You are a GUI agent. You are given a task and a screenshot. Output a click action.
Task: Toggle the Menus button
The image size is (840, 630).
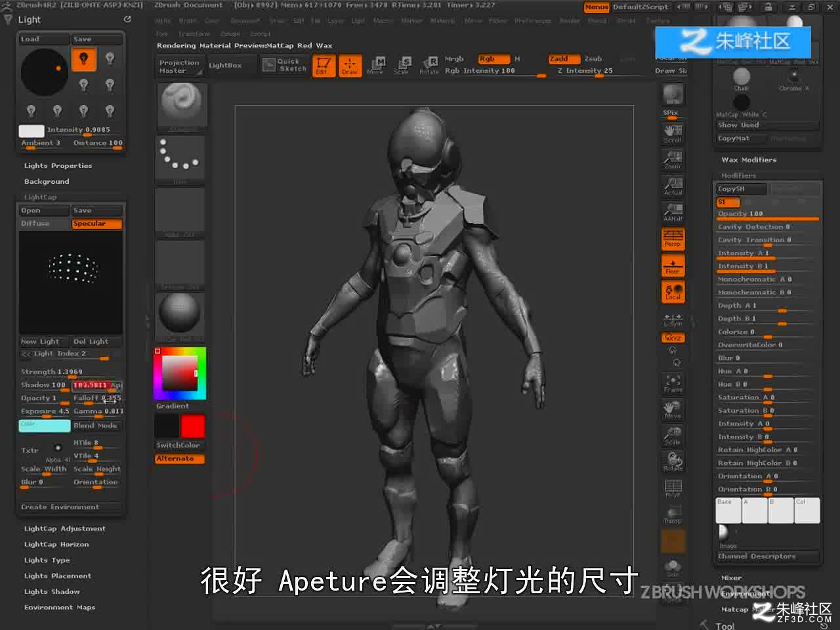point(597,7)
